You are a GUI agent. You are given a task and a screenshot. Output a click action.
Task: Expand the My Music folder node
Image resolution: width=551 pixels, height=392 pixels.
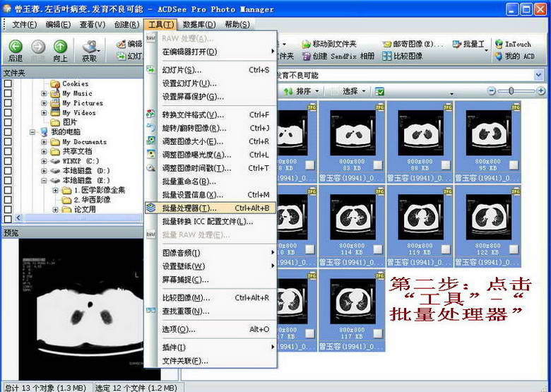pyautogui.click(x=44, y=93)
